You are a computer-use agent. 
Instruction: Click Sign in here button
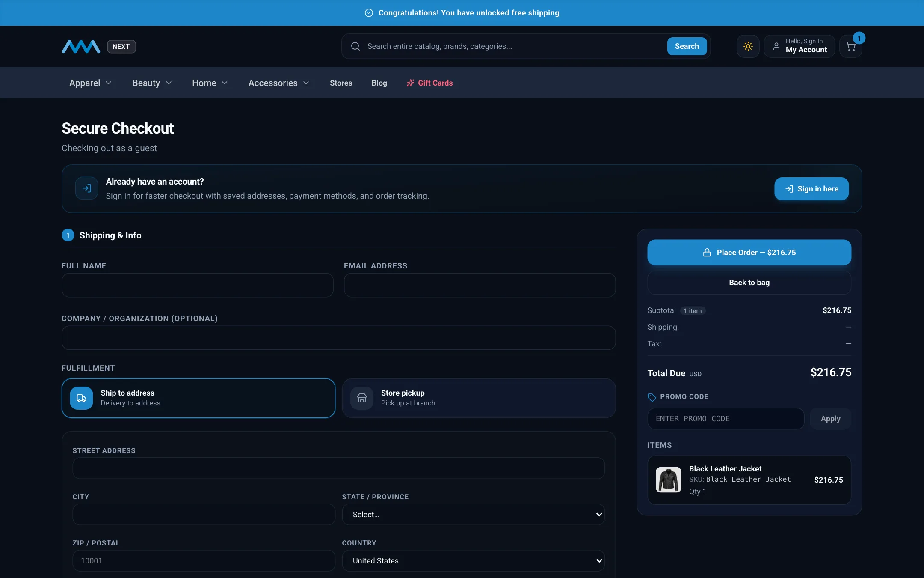(811, 189)
